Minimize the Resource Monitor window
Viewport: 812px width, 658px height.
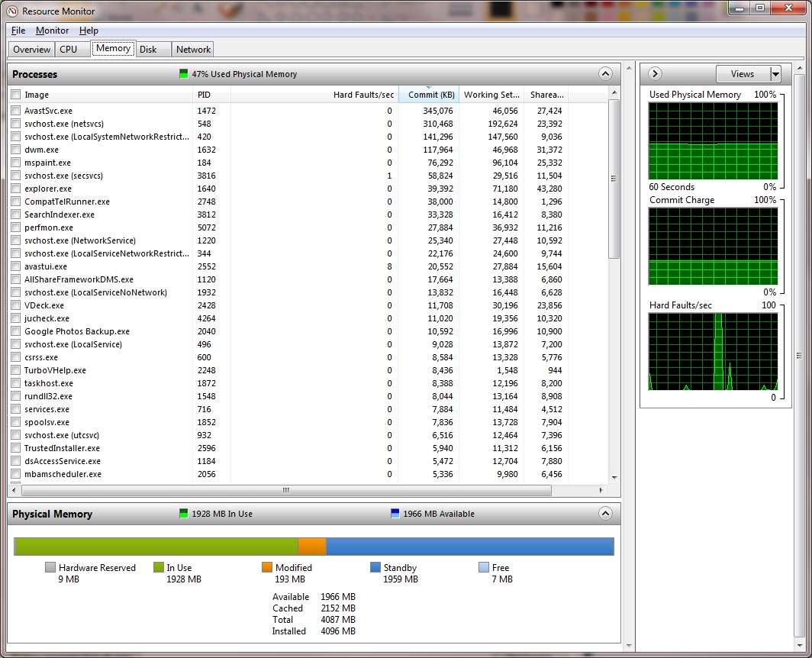pos(739,8)
